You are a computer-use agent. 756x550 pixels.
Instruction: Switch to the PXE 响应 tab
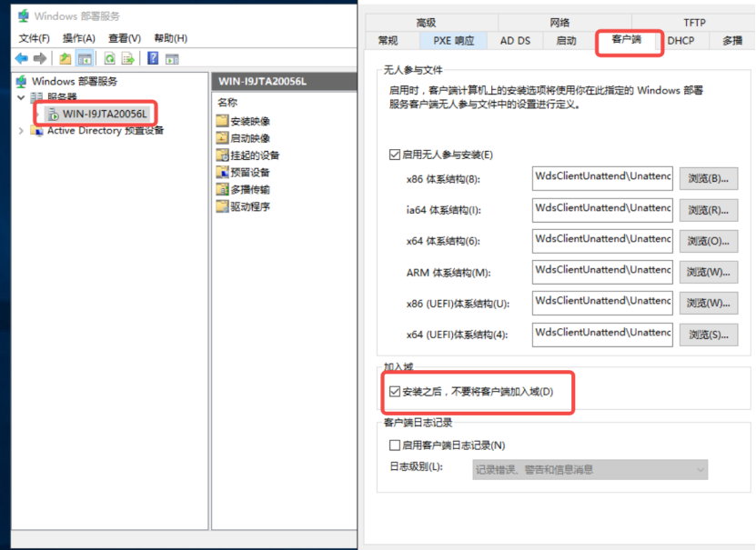453,41
